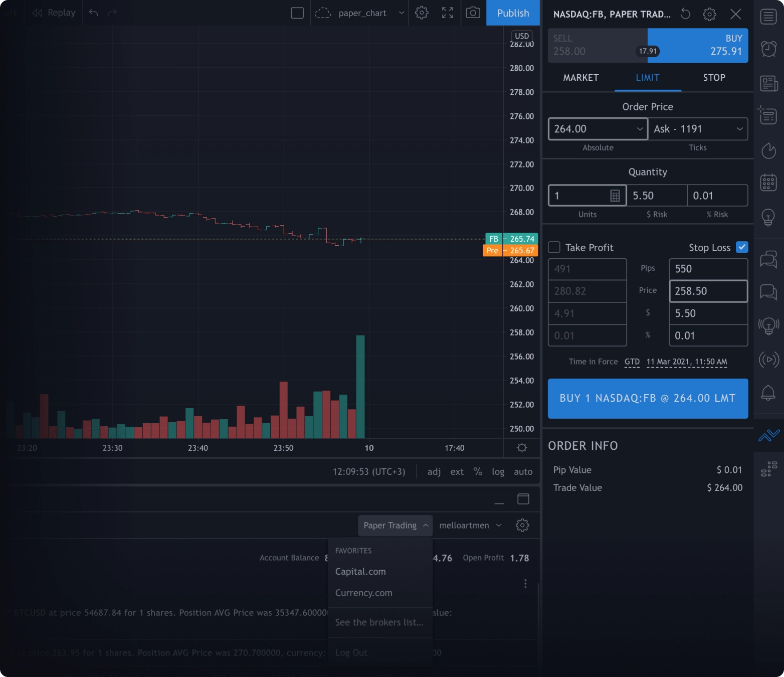The image size is (784, 677).
Task: Switch to the MARKET order tab
Action: pyautogui.click(x=580, y=78)
